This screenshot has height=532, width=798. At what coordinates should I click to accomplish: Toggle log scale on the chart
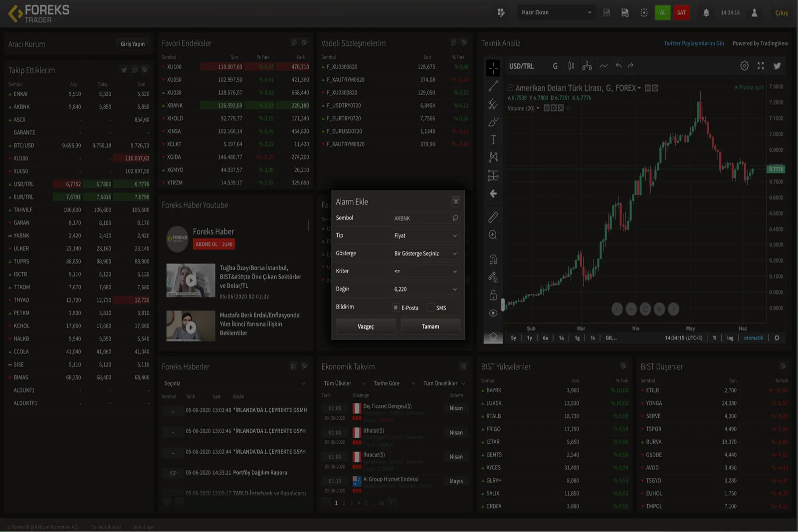730,338
